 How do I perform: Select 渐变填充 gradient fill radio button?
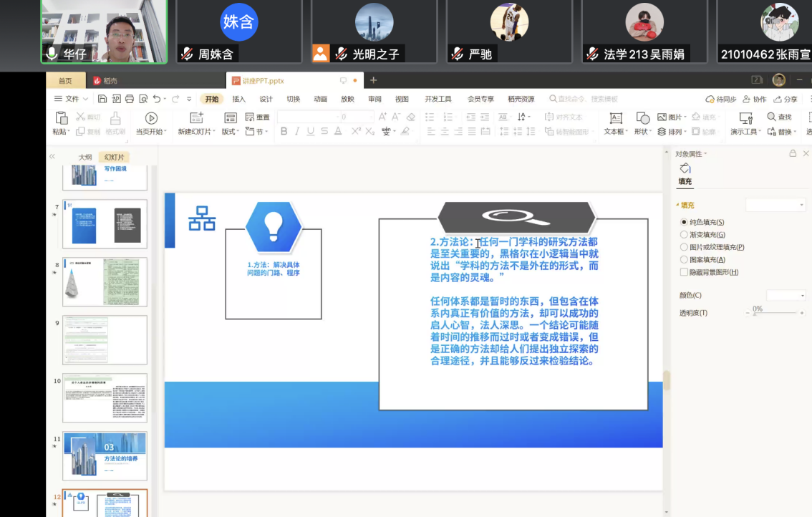coord(684,235)
